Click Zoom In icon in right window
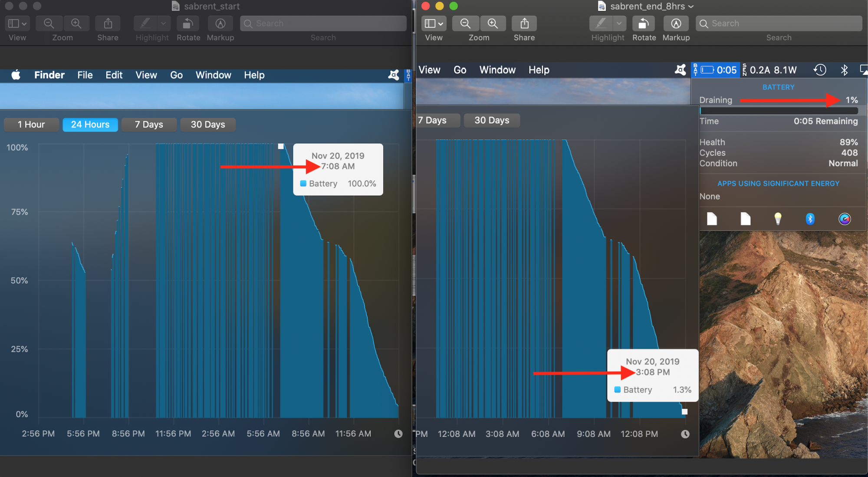Viewport: 868px width, 477px height. point(493,23)
